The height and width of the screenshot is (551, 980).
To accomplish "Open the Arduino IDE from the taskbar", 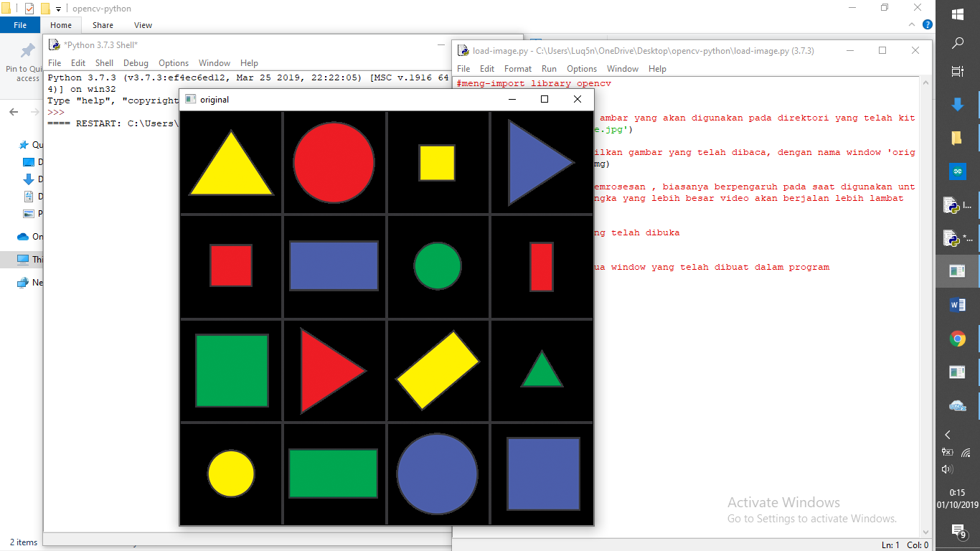I will pyautogui.click(x=957, y=171).
